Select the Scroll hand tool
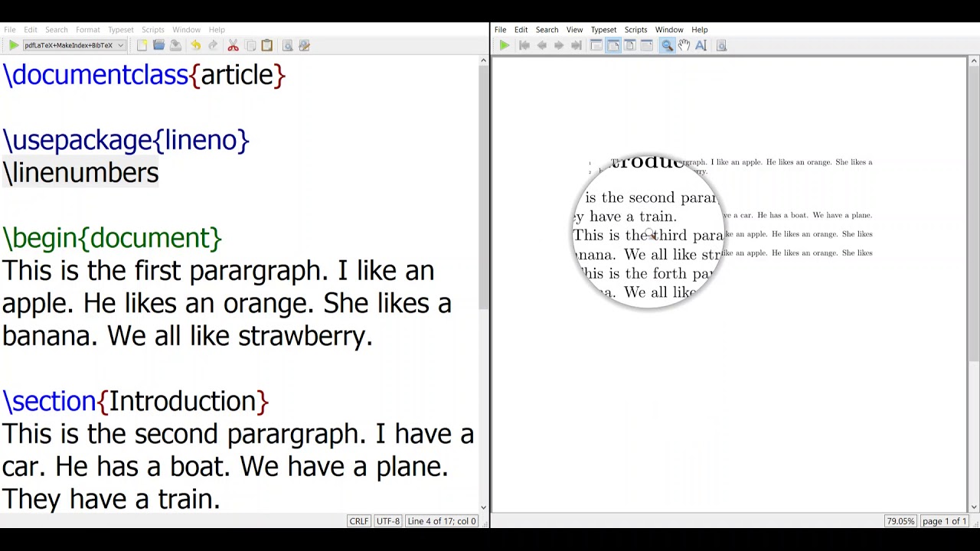The image size is (980, 551). point(684,46)
